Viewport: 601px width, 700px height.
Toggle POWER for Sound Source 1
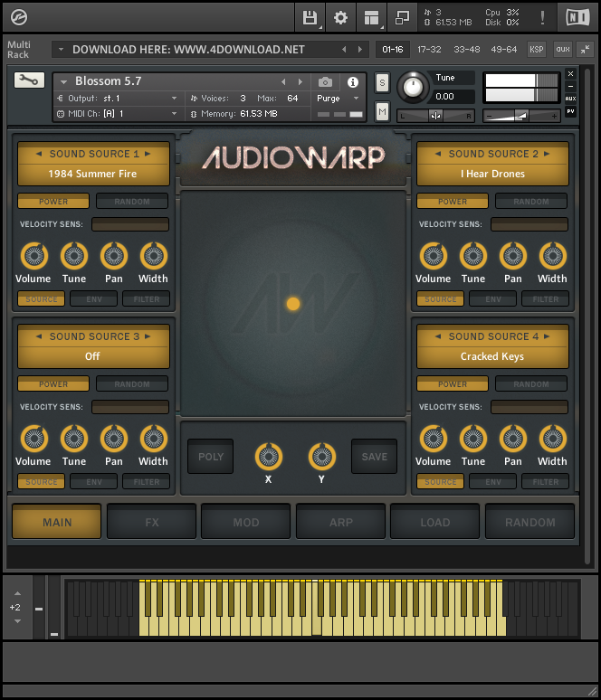(53, 202)
